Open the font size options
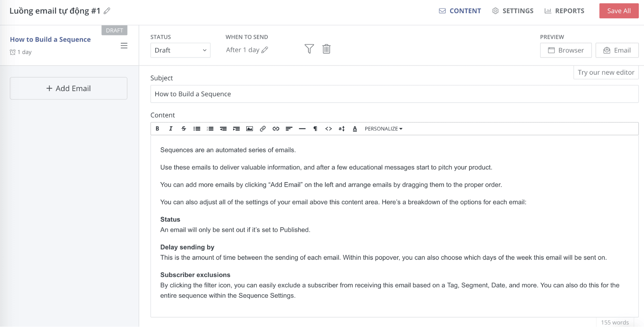This screenshot has width=644, height=327. coord(342,129)
